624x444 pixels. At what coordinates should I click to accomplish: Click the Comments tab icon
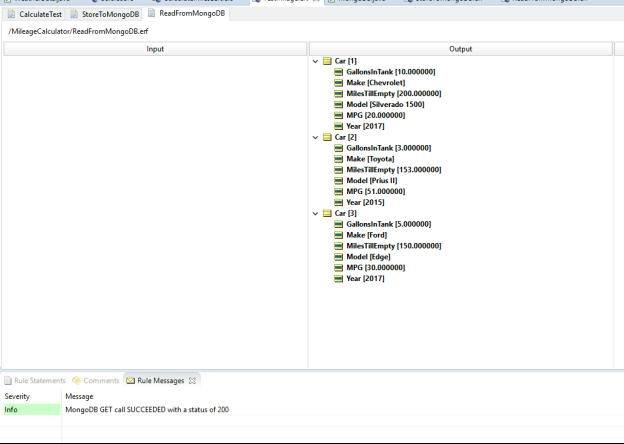(x=77, y=381)
